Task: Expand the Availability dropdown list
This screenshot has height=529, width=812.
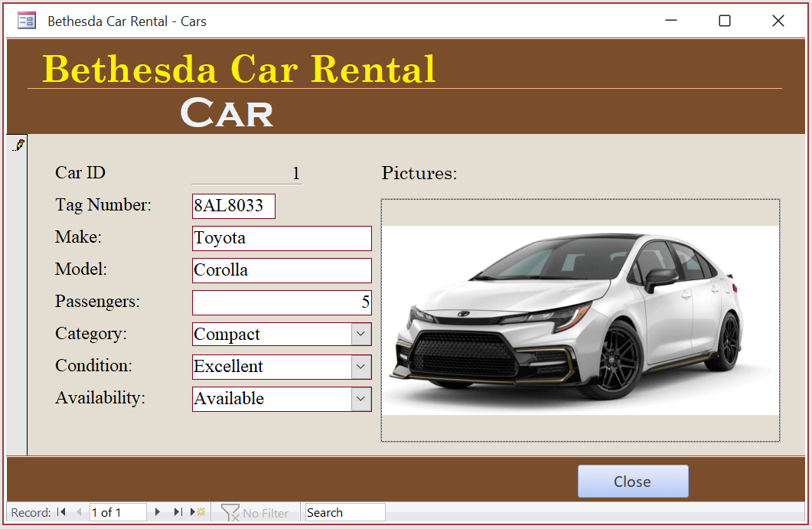Action: coord(361,399)
